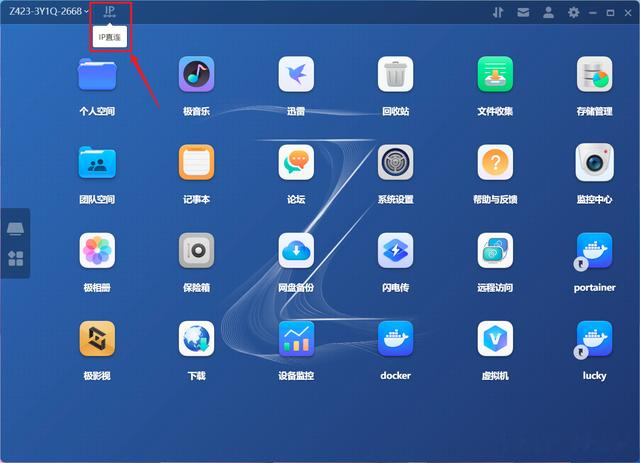
Task: Open 系统设置 system settings
Action: 395,162
